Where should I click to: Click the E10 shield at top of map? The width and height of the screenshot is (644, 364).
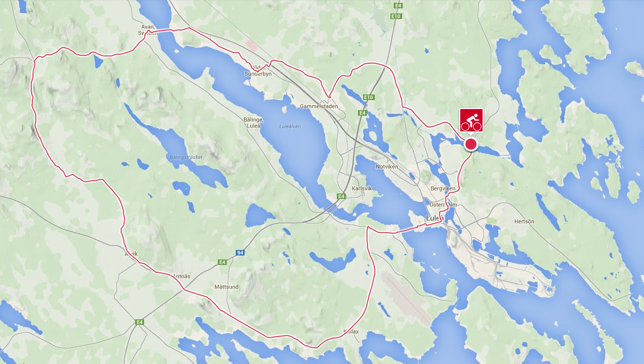[395, 16]
